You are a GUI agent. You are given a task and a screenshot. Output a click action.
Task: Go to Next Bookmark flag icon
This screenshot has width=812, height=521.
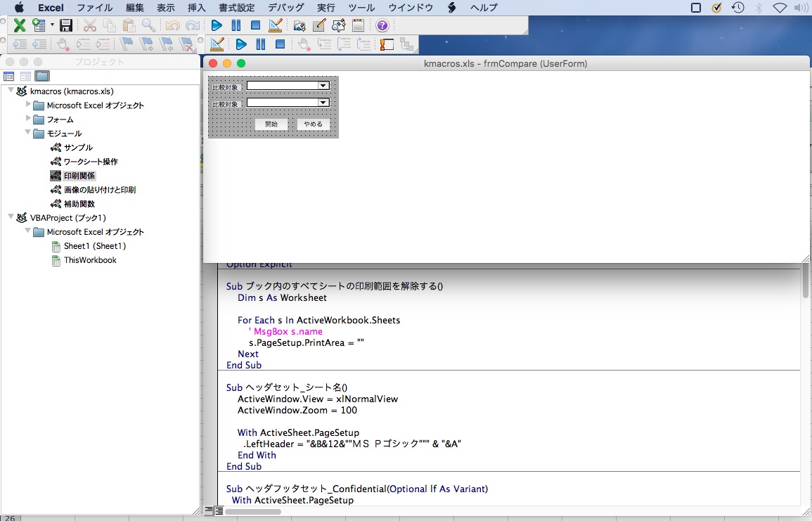tap(146, 44)
